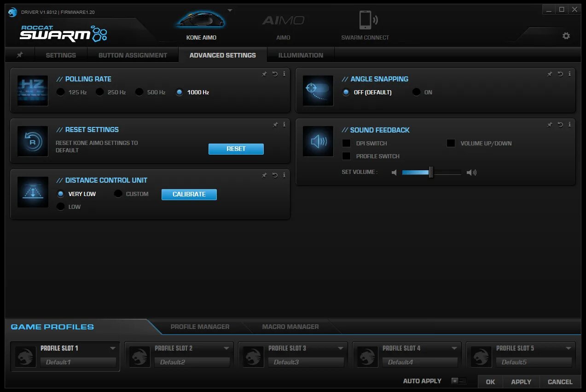Click Profile Slot 3 Roccat cat icon
586x392 pixels.
coord(254,356)
